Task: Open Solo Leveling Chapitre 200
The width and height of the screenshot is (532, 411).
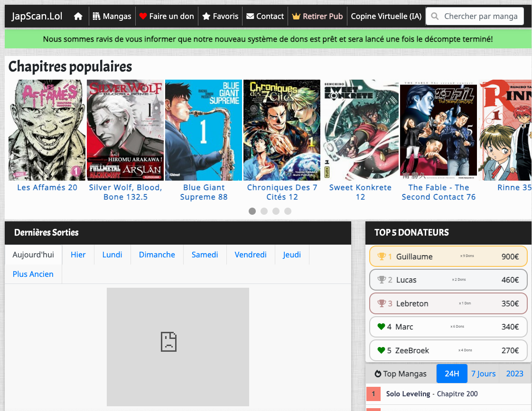Action: [x=431, y=394]
